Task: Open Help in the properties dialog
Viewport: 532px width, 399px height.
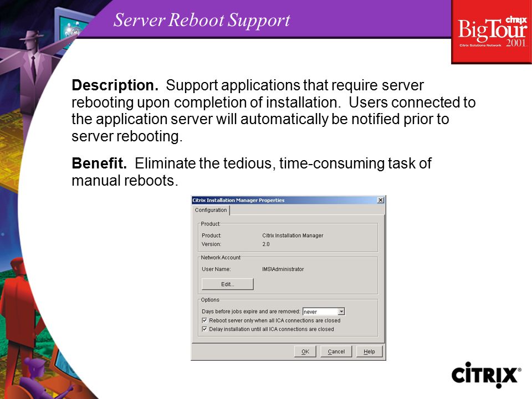Action: tap(369, 351)
